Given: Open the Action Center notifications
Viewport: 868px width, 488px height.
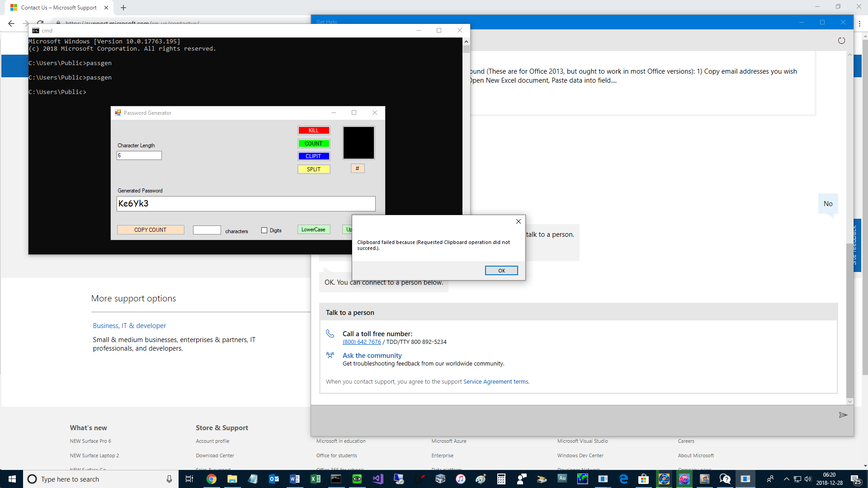Looking at the screenshot, I should tap(855, 479).
